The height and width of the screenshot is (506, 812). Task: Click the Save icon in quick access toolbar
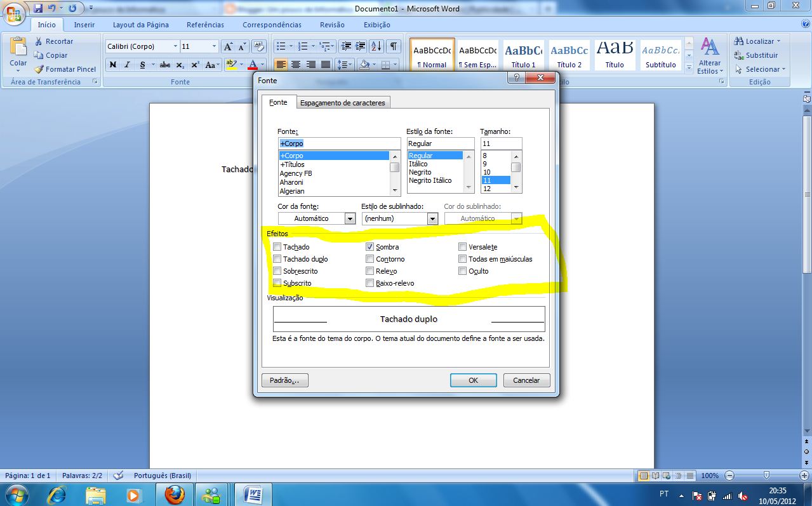[x=38, y=8]
